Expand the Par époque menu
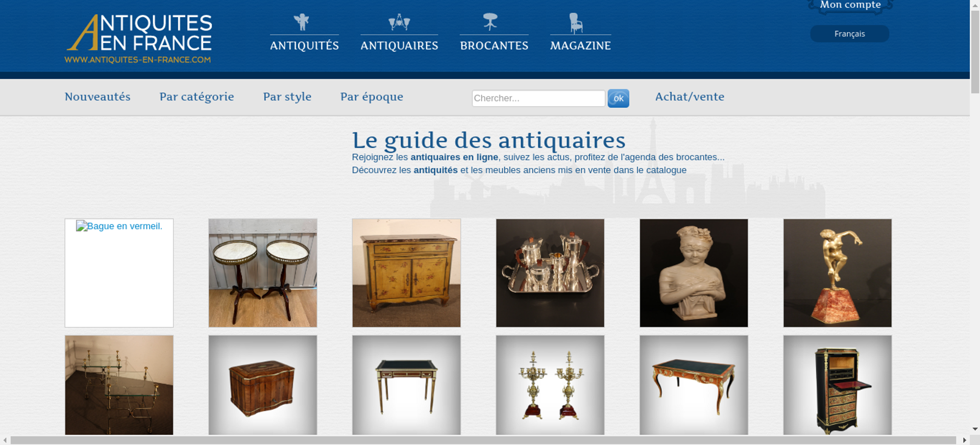The width and height of the screenshot is (980, 445). coord(372,97)
